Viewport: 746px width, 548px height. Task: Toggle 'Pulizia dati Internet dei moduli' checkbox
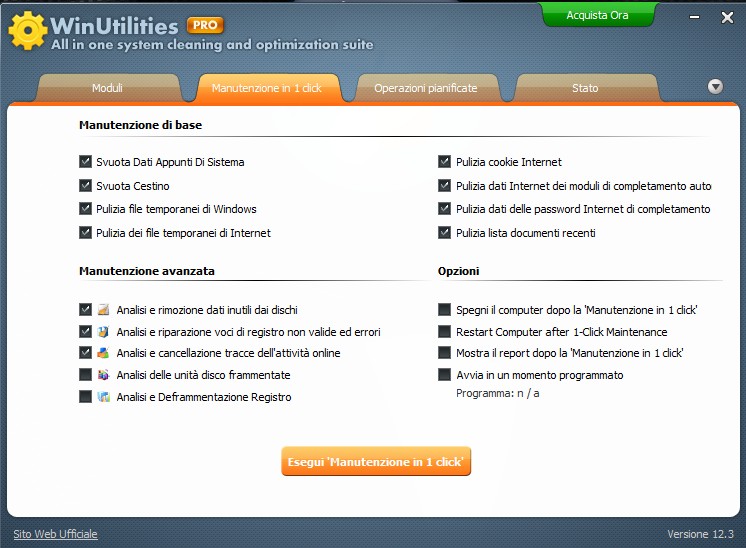(444, 186)
